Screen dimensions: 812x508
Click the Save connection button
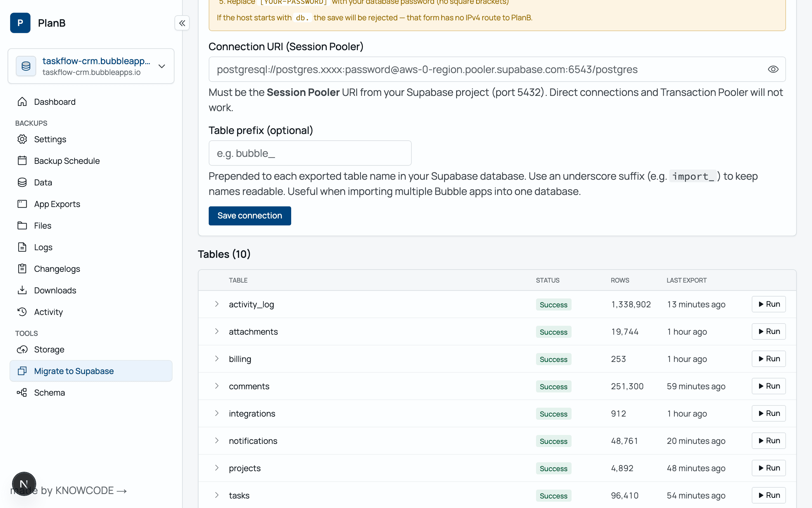(250, 215)
